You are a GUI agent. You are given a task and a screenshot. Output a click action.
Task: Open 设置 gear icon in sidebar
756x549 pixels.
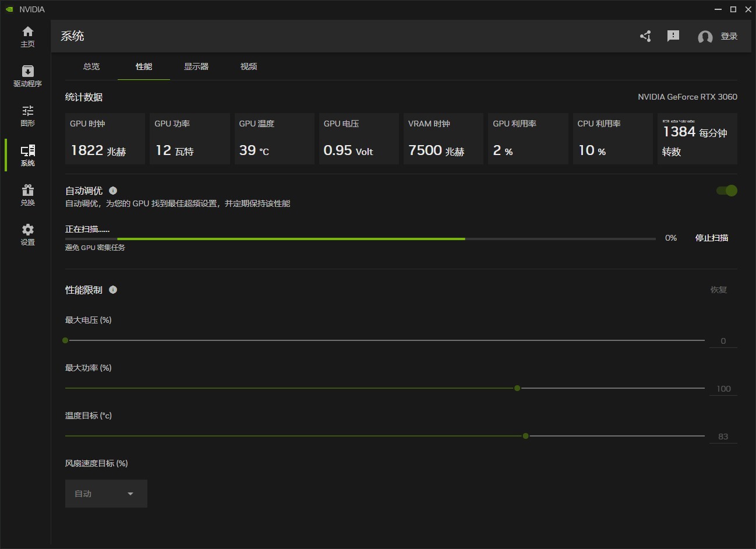click(27, 234)
